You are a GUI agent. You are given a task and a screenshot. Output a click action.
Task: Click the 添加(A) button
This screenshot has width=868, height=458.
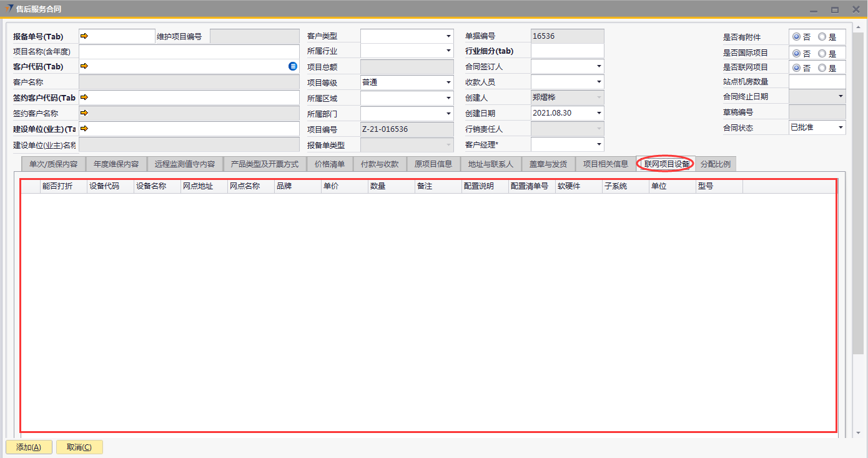(x=29, y=447)
